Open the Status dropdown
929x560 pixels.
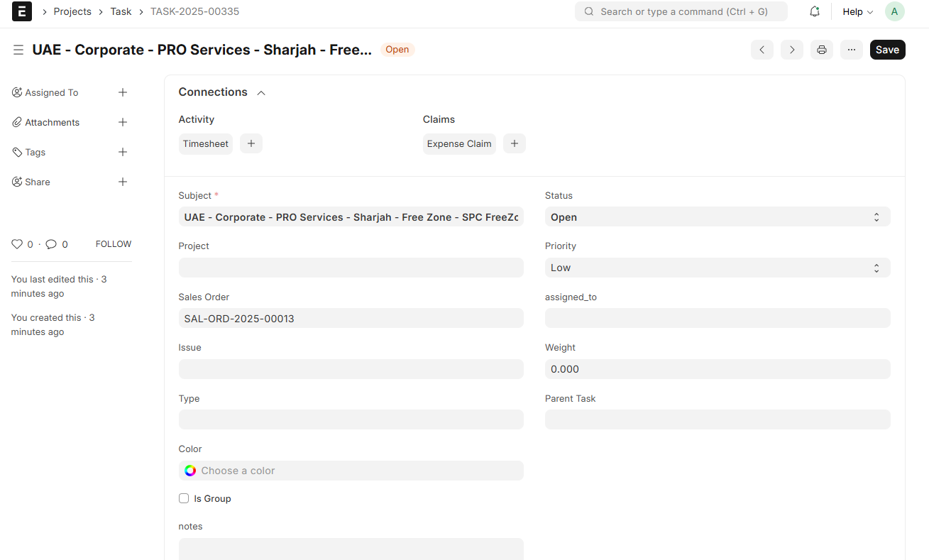[x=717, y=217]
